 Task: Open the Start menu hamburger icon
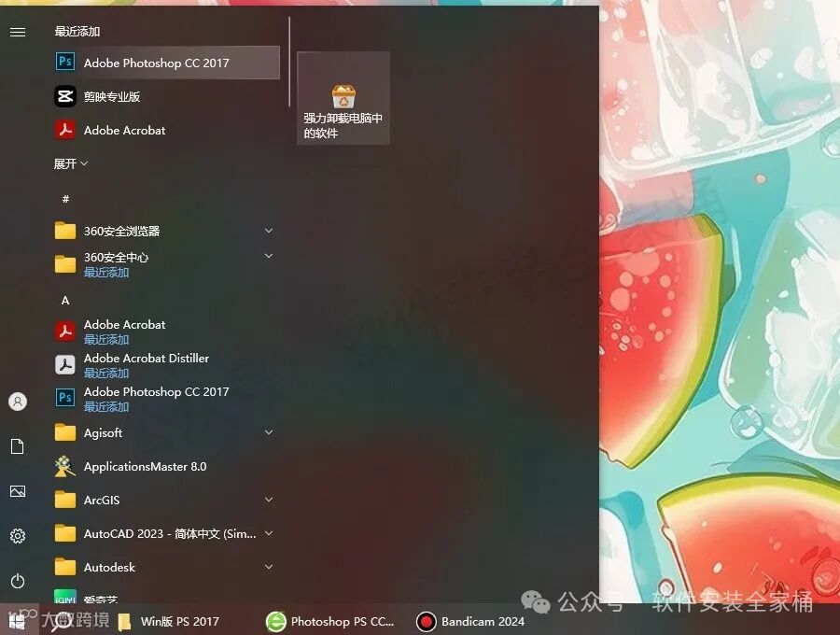point(18,32)
